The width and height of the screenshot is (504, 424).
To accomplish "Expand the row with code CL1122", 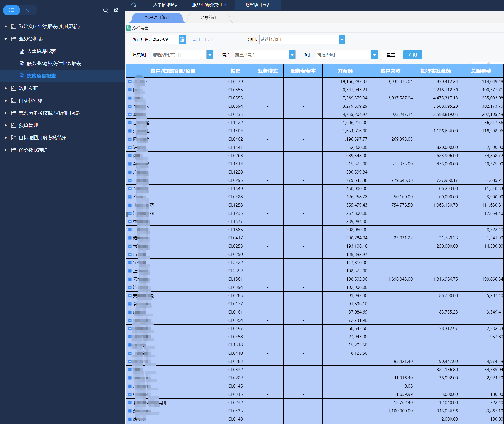I will pyautogui.click(x=130, y=123).
